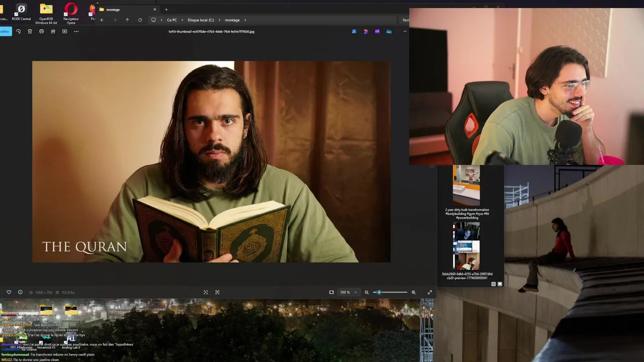The width and height of the screenshot is (644, 362).
Task: Go back in File Explorer
Action: [102, 20]
